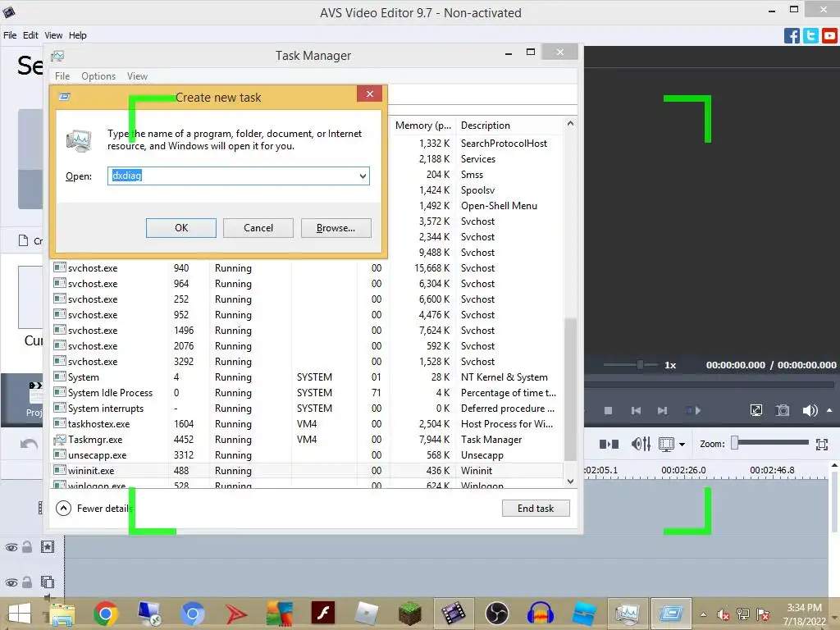Image resolution: width=840 pixels, height=630 pixels.
Task: Click the Undo arrow in AVS toolbar
Action: (29, 444)
